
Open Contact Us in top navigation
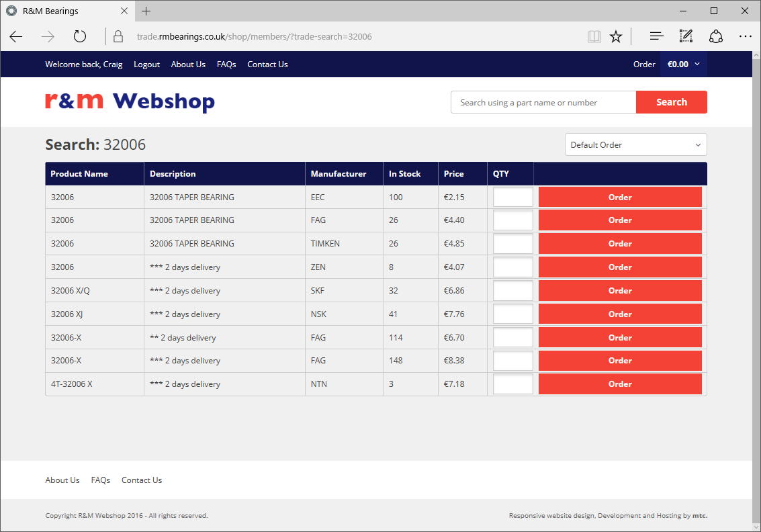pyautogui.click(x=267, y=64)
